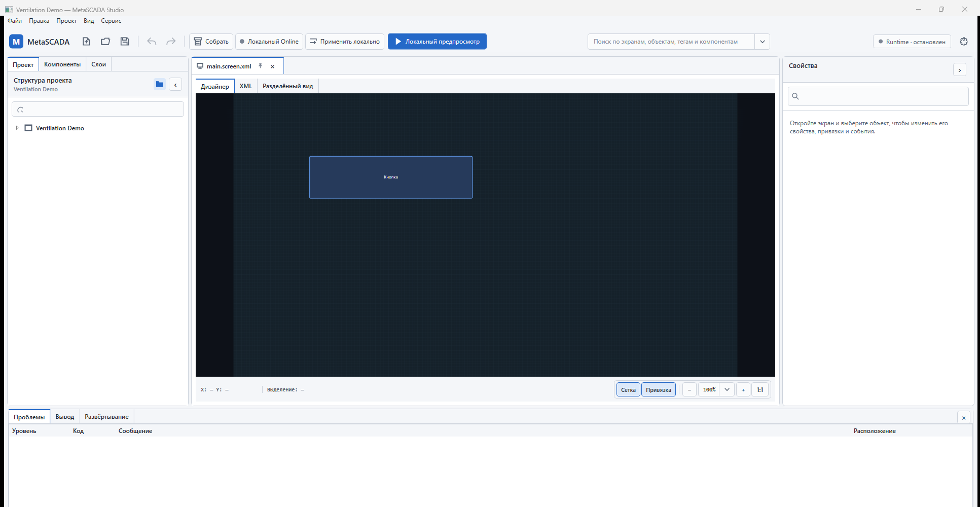Pin the main.screen.xml tab

[x=260, y=66]
